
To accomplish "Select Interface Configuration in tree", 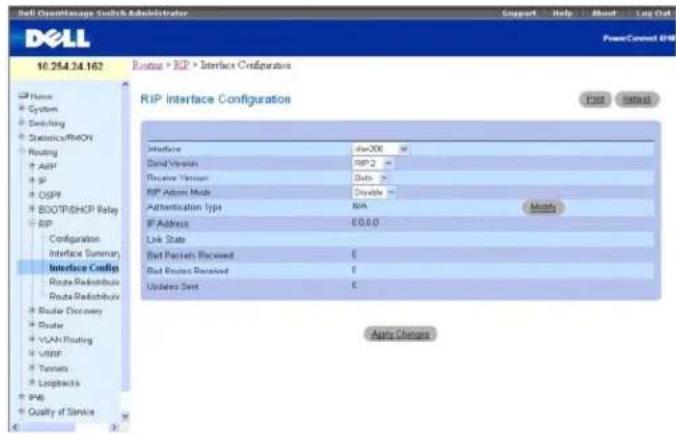I will (x=84, y=268).
